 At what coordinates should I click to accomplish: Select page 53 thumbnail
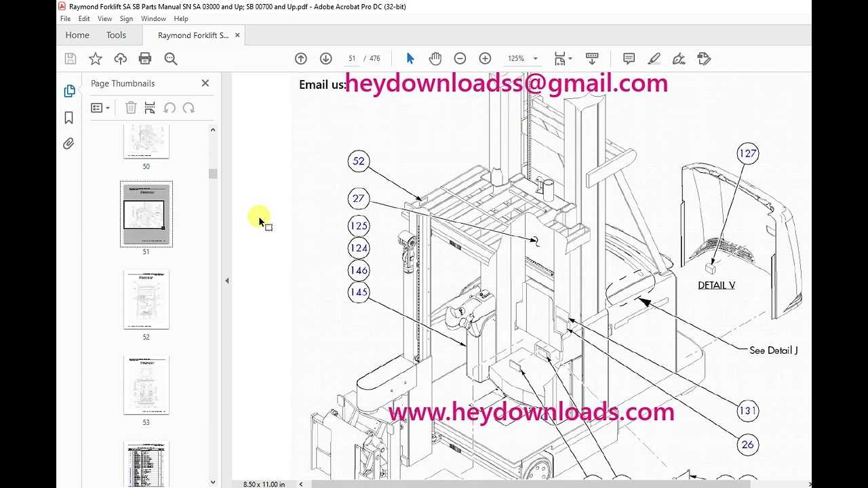tap(146, 385)
